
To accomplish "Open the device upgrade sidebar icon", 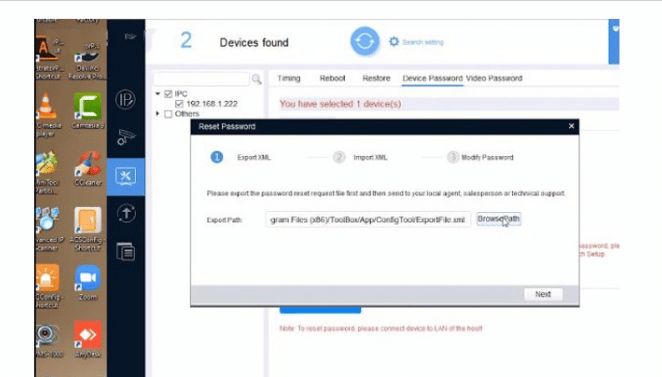I will coord(126,213).
